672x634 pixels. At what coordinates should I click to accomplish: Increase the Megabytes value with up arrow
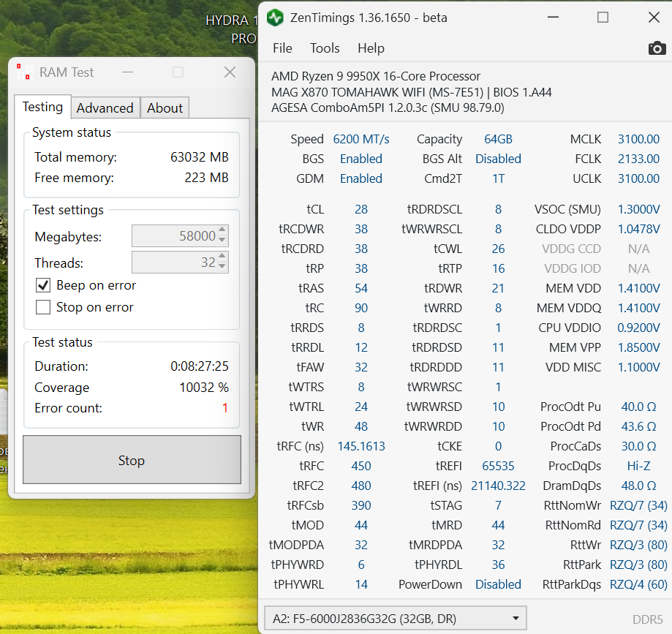coord(222,230)
